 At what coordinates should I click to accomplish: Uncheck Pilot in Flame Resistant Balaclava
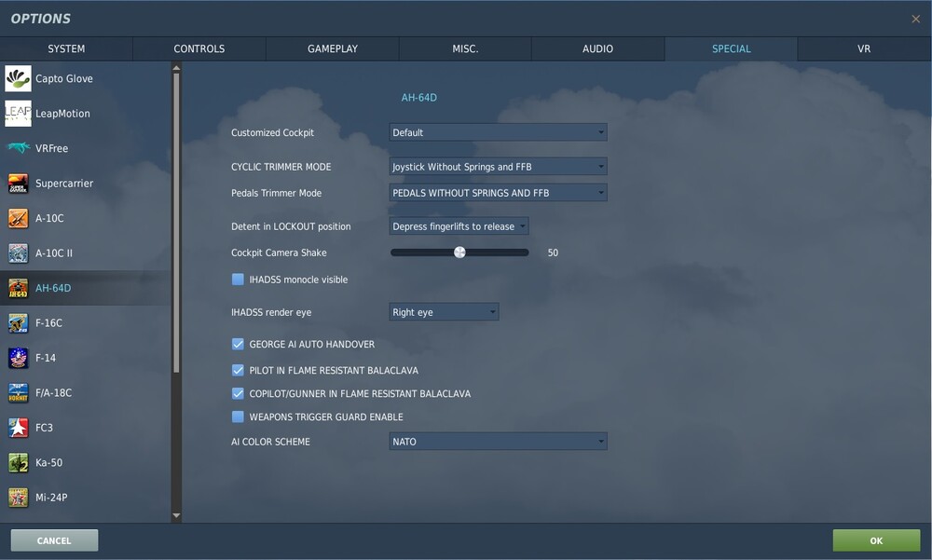tap(238, 370)
